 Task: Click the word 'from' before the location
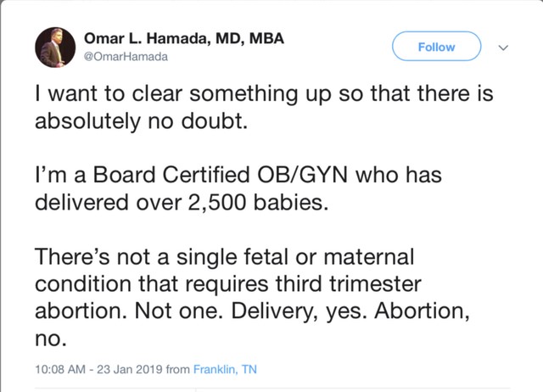point(176,369)
